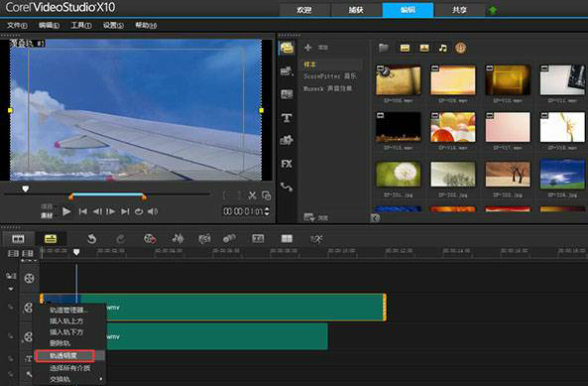Switch to the 欢迎 (Welcome) tab
This screenshot has height=386, width=588.
click(x=304, y=10)
